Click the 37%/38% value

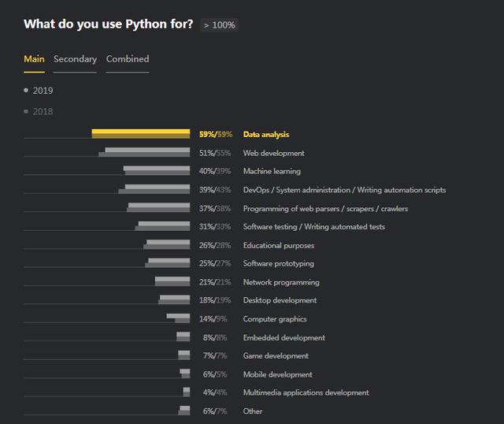point(215,209)
